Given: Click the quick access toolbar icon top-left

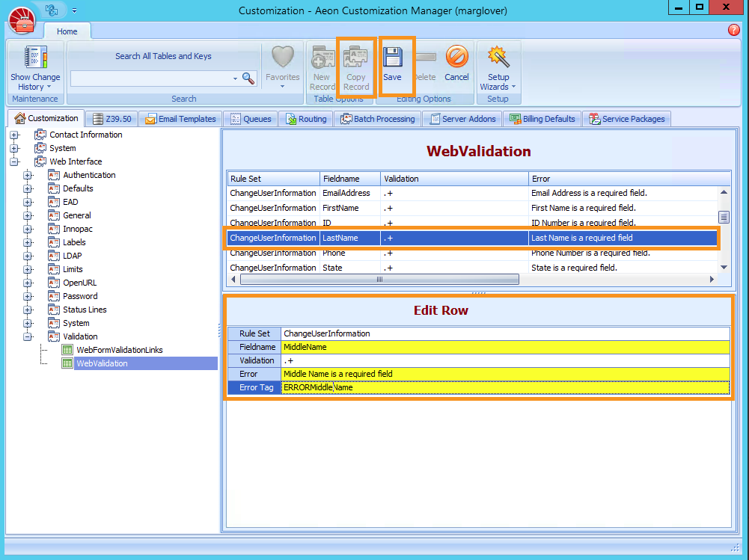Looking at the screenshot, I should pyautogui.click(x=51, y=9).
